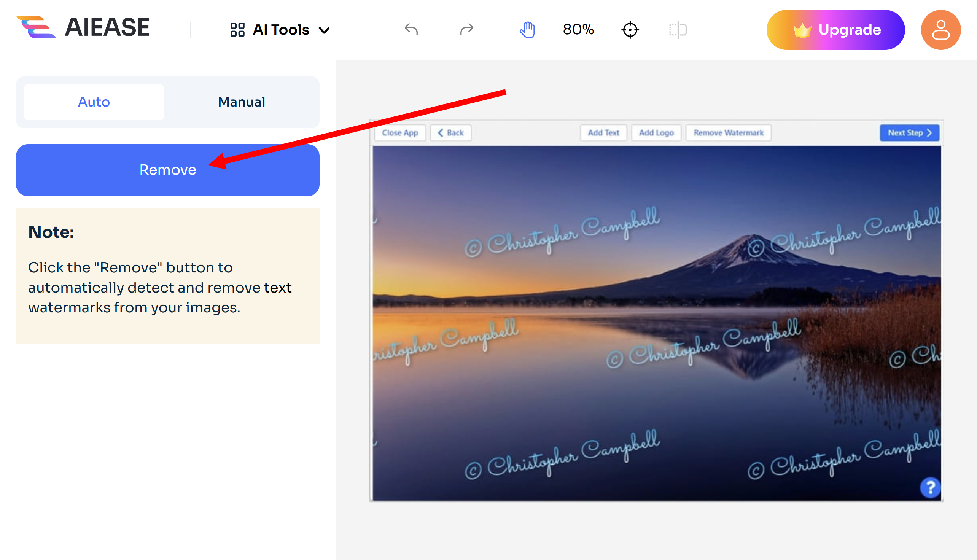Click the 80% zoom level
The width and height of the screenshot is (977, 560).
(x=578, y=30)
